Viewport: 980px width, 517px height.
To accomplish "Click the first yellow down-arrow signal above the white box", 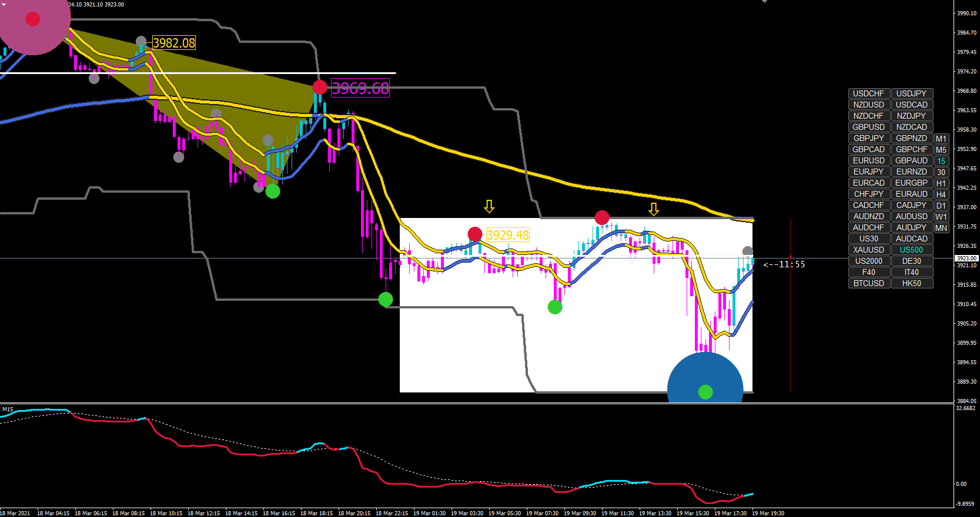I will point(489,206).
